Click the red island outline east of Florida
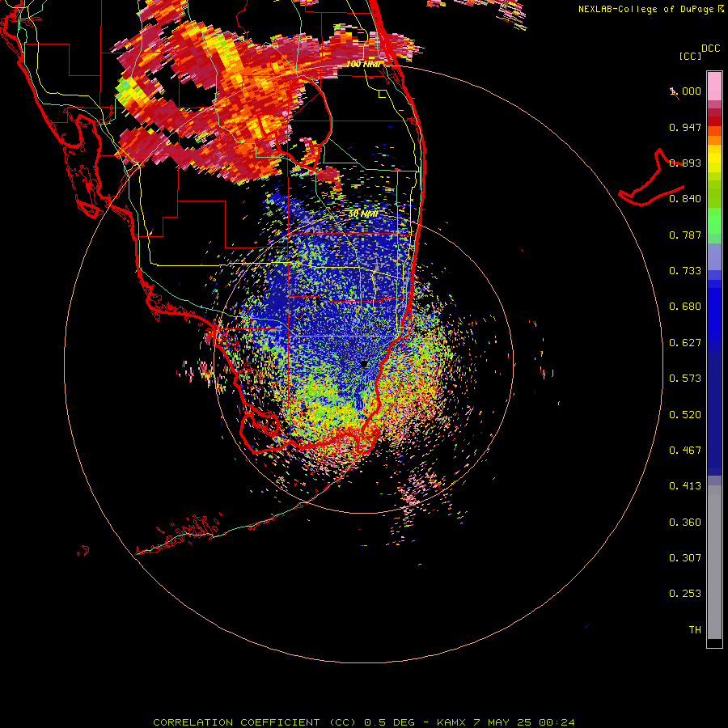The image size is (728, 728). click(651, 178)
